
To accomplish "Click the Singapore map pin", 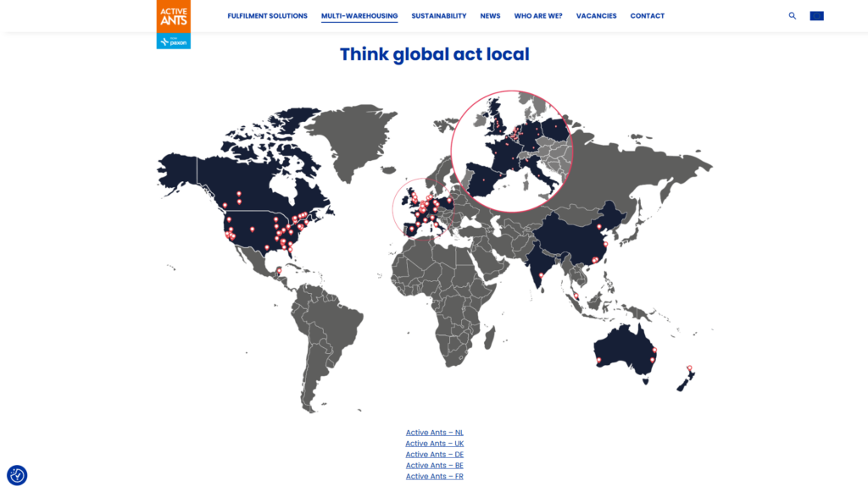I will [x=576, y=296].
